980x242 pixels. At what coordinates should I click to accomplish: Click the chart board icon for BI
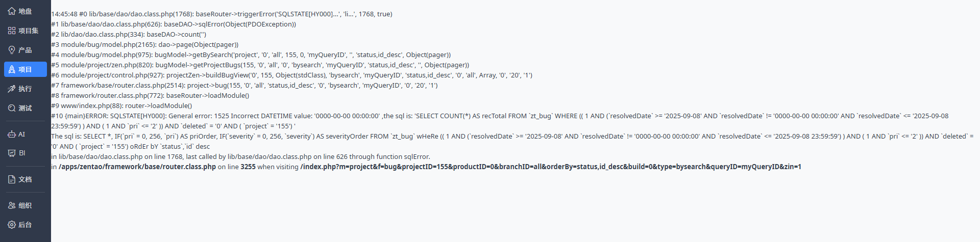[12, 153]
